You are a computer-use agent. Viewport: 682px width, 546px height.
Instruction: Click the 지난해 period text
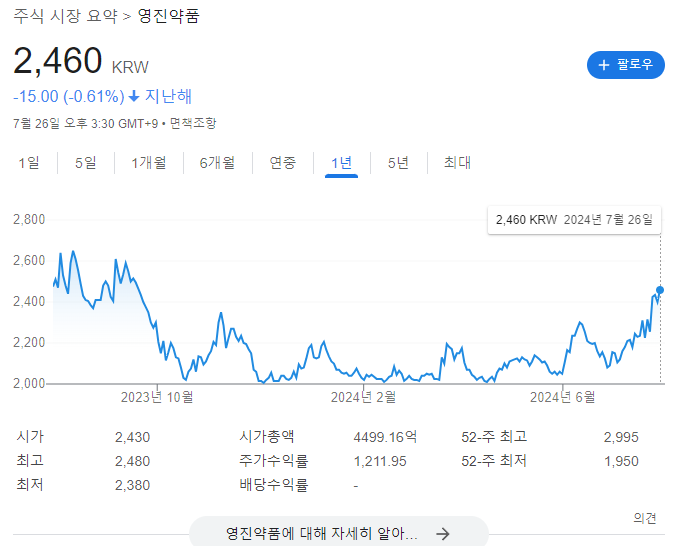(x=168, y=96)
